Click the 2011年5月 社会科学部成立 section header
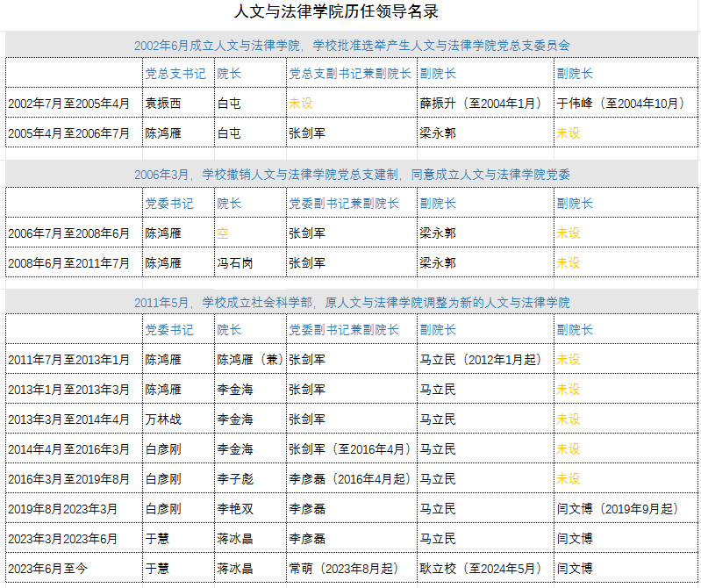Screen dimensions: 701x588 [x=352, y=302]
